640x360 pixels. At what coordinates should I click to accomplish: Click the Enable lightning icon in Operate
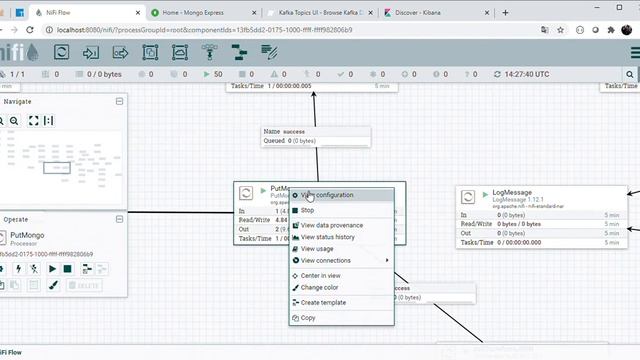18,269
